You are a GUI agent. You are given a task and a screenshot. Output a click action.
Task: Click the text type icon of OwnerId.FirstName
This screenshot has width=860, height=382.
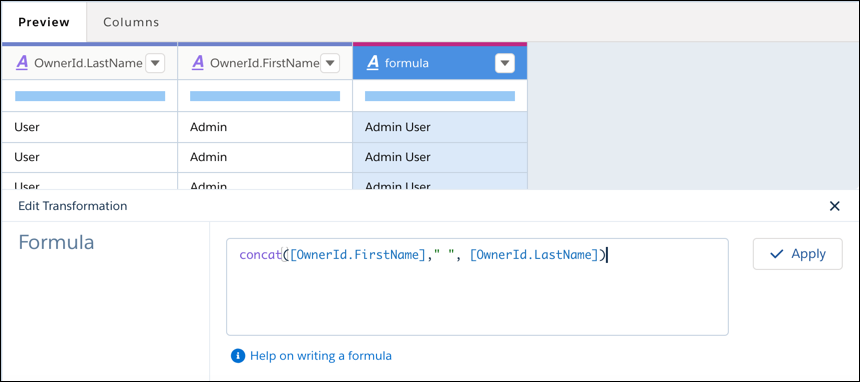click(x=197, y=63)
